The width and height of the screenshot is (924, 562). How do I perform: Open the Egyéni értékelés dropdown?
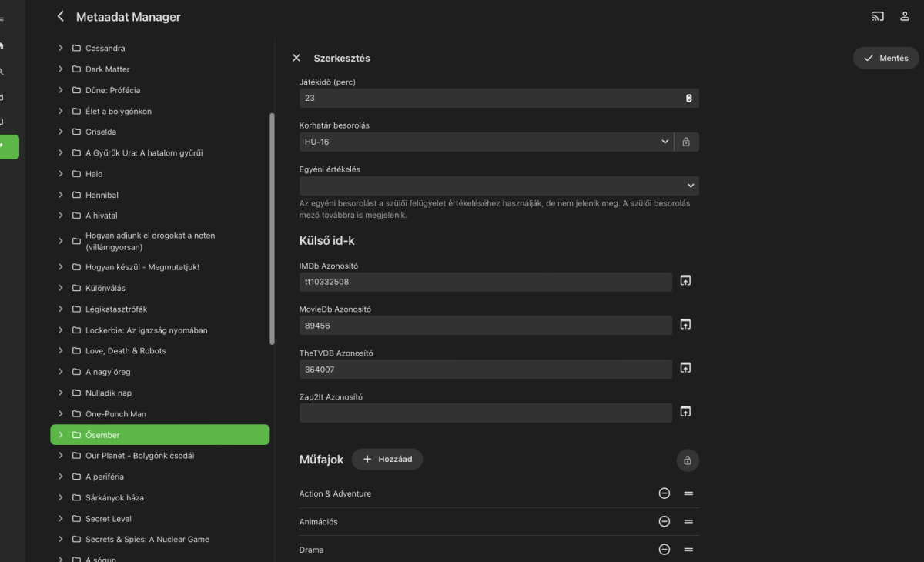[498, 186]
